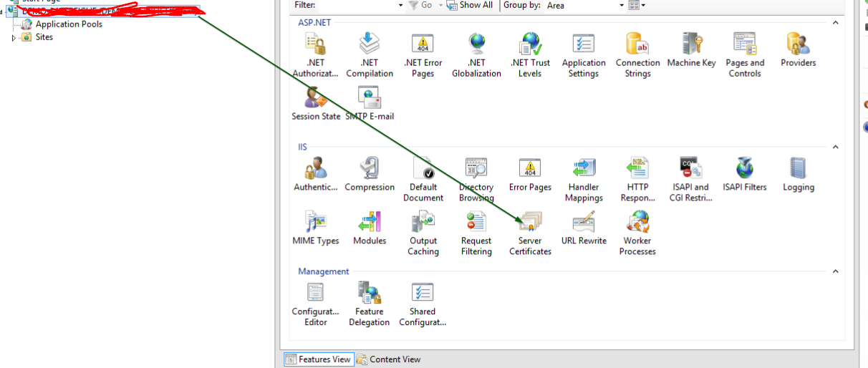Expand the Sites tree node
The width and height of the screenshot is (868, 368).
pos(14,37)
